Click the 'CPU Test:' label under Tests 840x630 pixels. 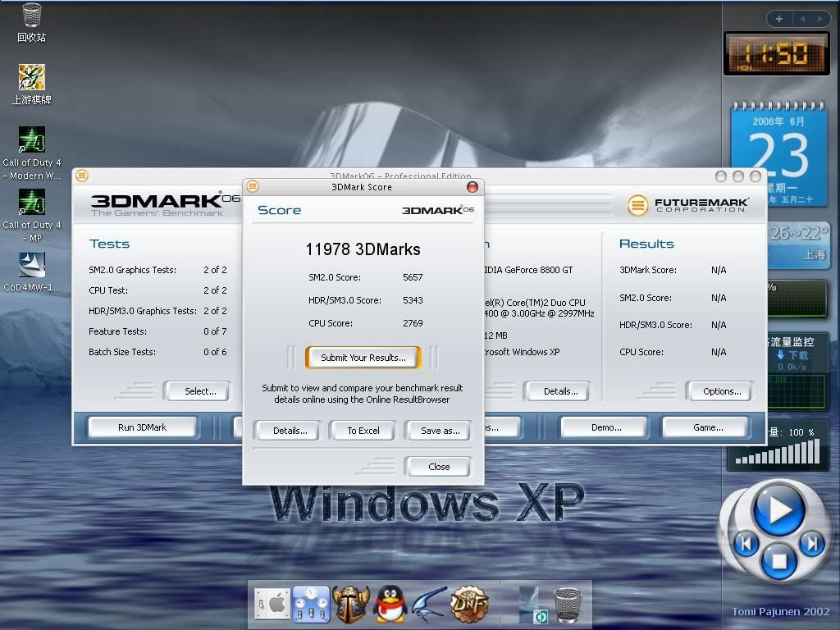108,290
